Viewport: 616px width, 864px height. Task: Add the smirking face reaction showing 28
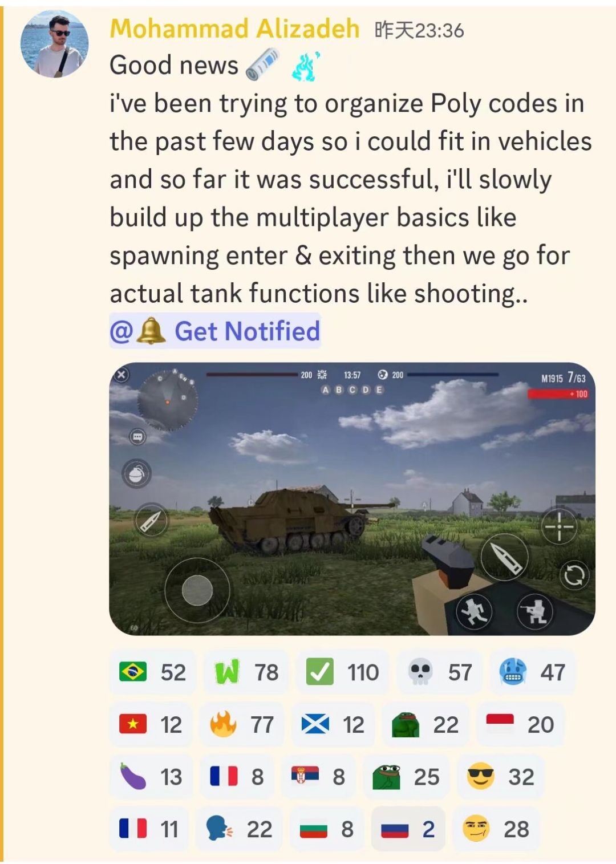(496, 829)
